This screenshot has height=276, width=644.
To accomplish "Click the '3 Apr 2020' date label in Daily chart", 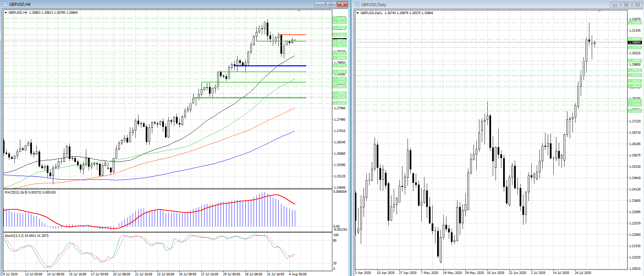I will 363,273.
